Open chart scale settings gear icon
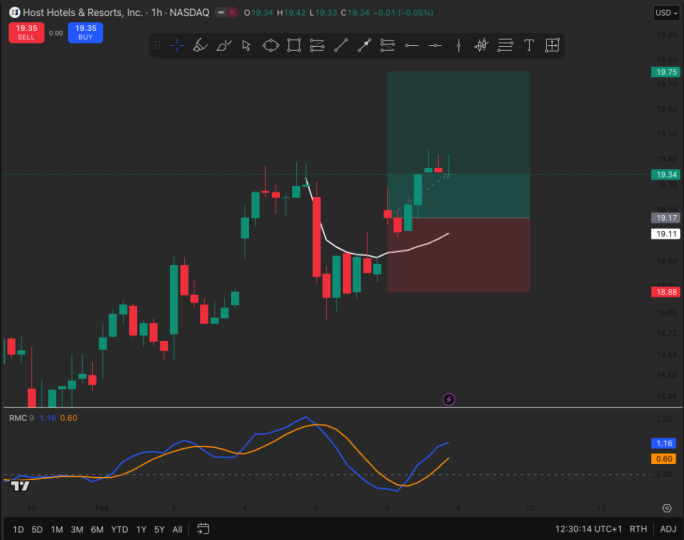This screenshot has width=684, height=540. pos(667,508)
